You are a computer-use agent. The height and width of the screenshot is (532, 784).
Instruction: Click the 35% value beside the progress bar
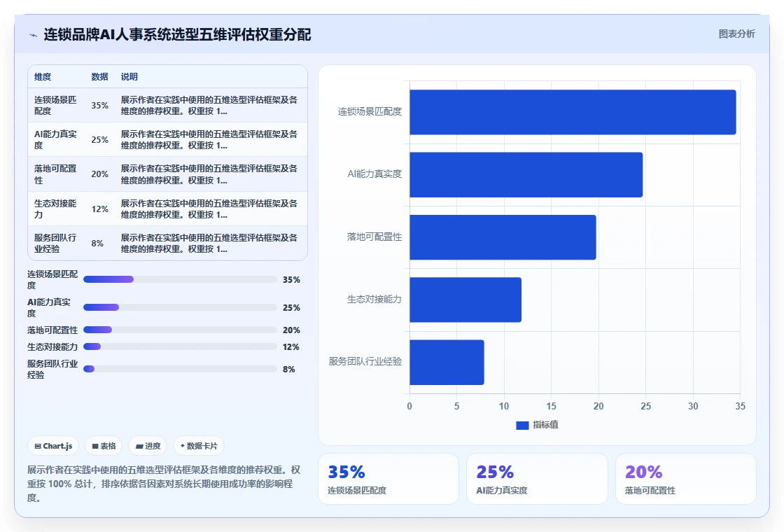pos(291,280)
